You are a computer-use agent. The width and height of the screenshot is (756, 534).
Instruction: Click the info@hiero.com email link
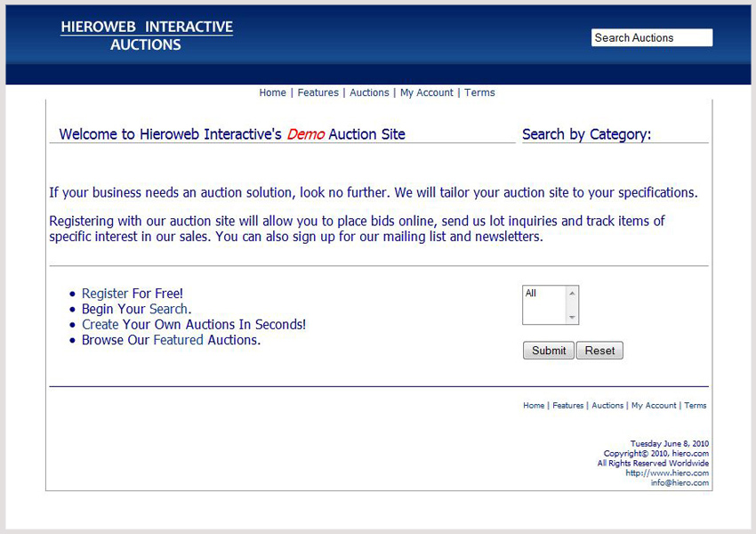click(680, 483)
